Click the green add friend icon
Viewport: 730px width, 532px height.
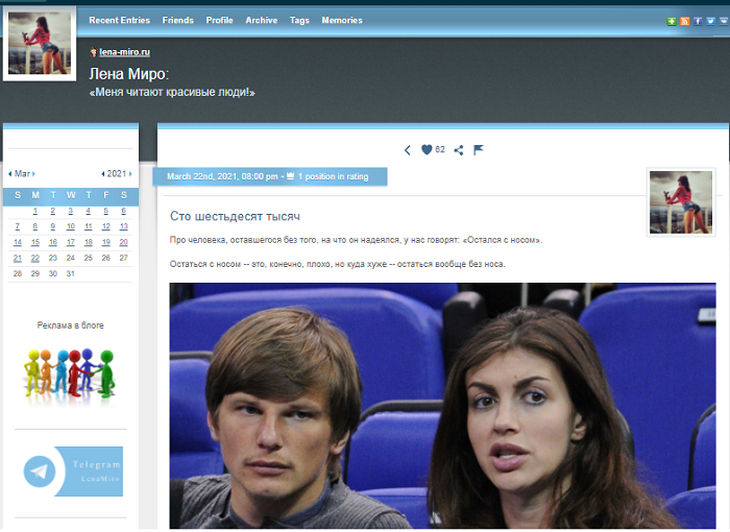672,20
